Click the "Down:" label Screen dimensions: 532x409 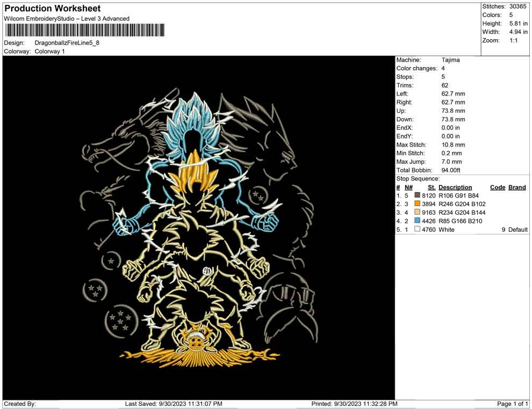[405, 119]
